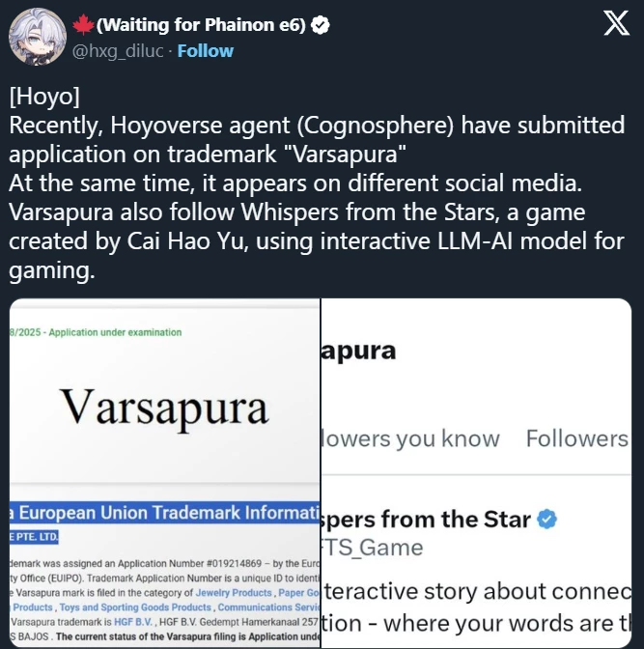Screen dimensions: 644x649
Task: Open the Waiting for Phainon e6 display name
Action: pyautogui.click(x=201, y=25)
